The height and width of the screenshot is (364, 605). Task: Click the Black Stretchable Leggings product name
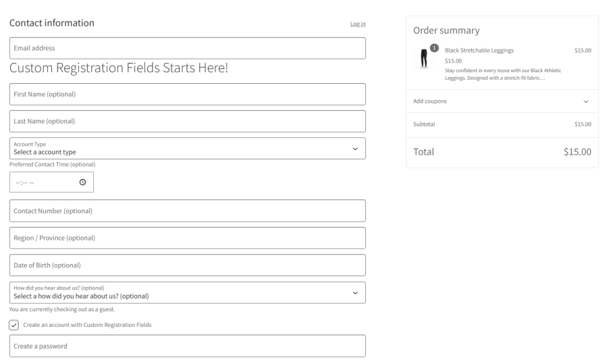coord(479,50)
